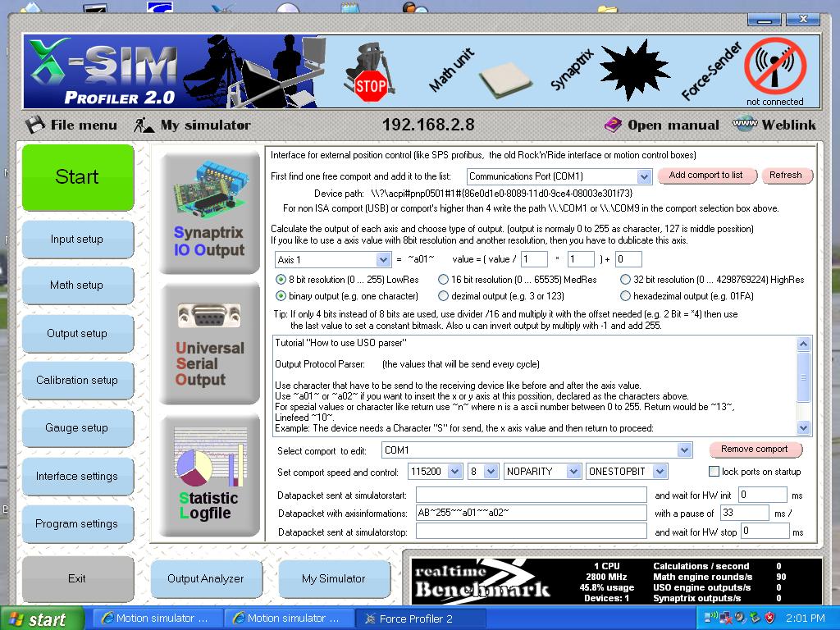Go to Input setup
Screen dimensions: 840x630
point(77,239)
